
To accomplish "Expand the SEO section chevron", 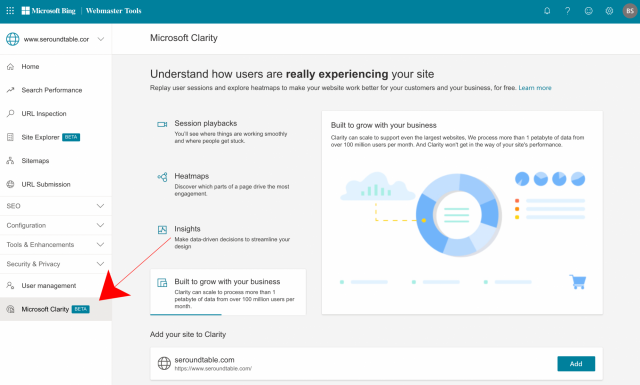I will pos(100,206).
